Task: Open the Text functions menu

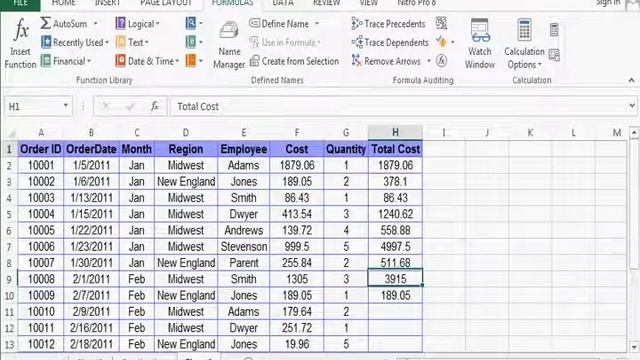Action: (x=132, y=42)
